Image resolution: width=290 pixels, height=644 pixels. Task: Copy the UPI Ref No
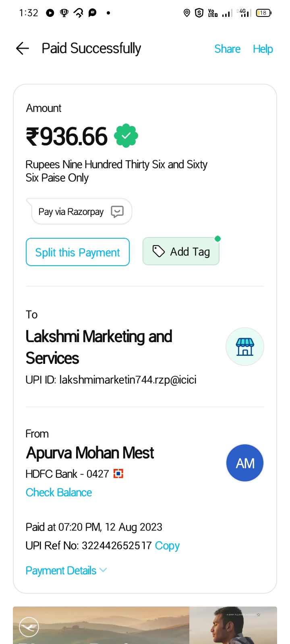[167, 545]
